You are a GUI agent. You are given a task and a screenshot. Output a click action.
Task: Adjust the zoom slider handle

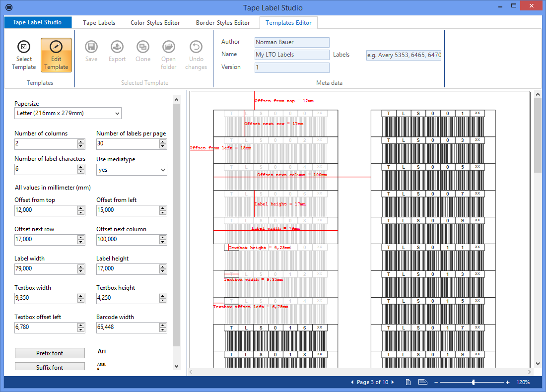(473, 382)
